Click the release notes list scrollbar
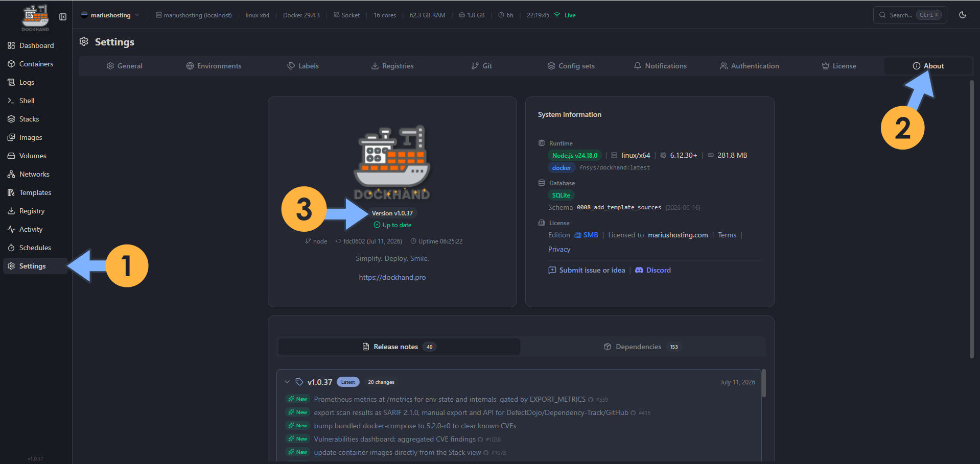 764,383
